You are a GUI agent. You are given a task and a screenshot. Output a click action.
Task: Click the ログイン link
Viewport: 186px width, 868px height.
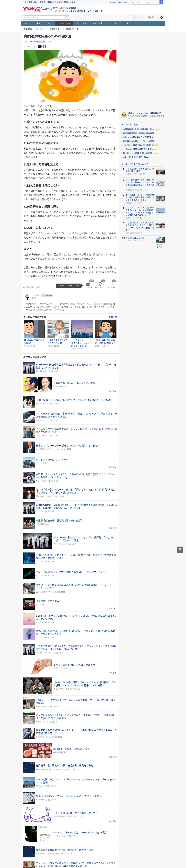(57, 11)
